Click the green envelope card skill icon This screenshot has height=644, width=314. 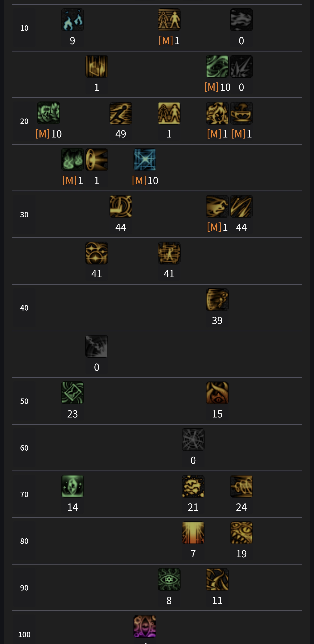tap(72, 393)
